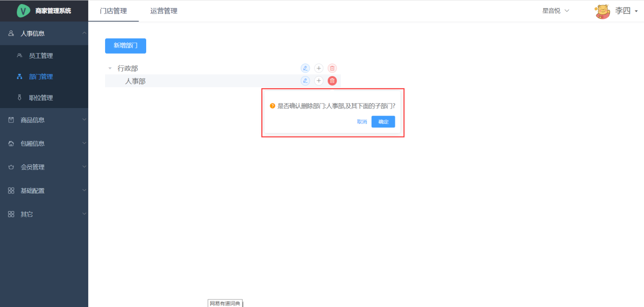Open 职位管理 menu item
This screenshot has width=644, height=307.
point(44,97)
